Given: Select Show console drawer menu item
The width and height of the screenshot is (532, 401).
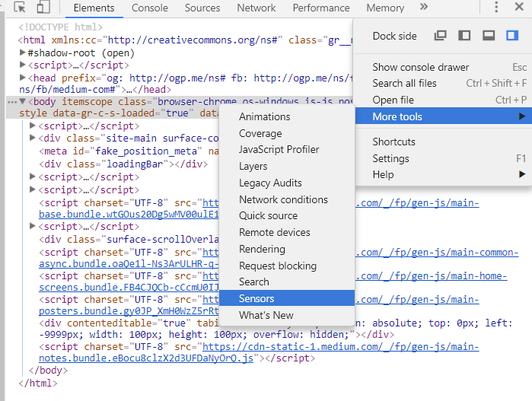Looking at the screenshot, I should click(x=444, y=67).
